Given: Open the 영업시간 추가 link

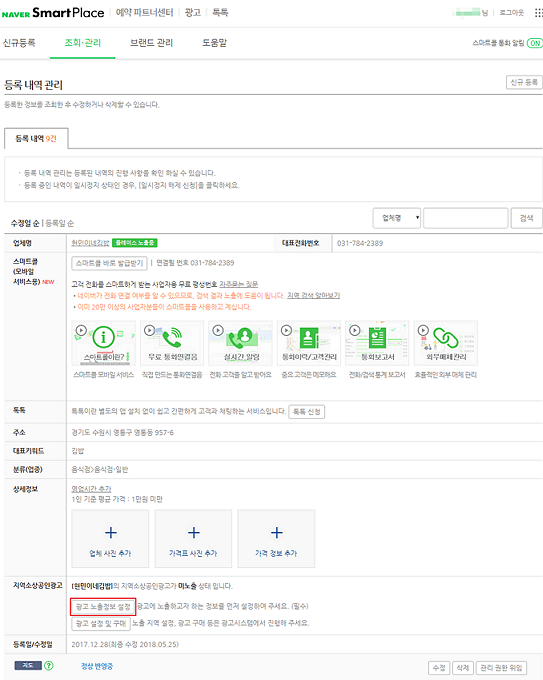Looking at the screenshot, I should click(92, 488).
